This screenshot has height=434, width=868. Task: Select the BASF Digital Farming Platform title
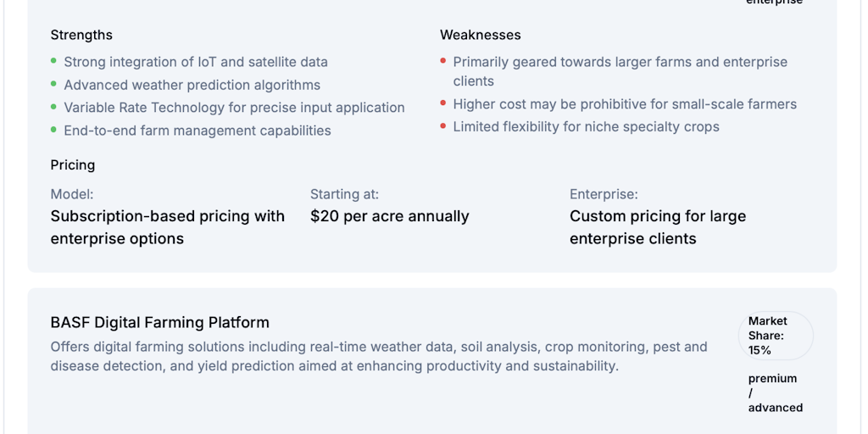[x=160, y=322]
